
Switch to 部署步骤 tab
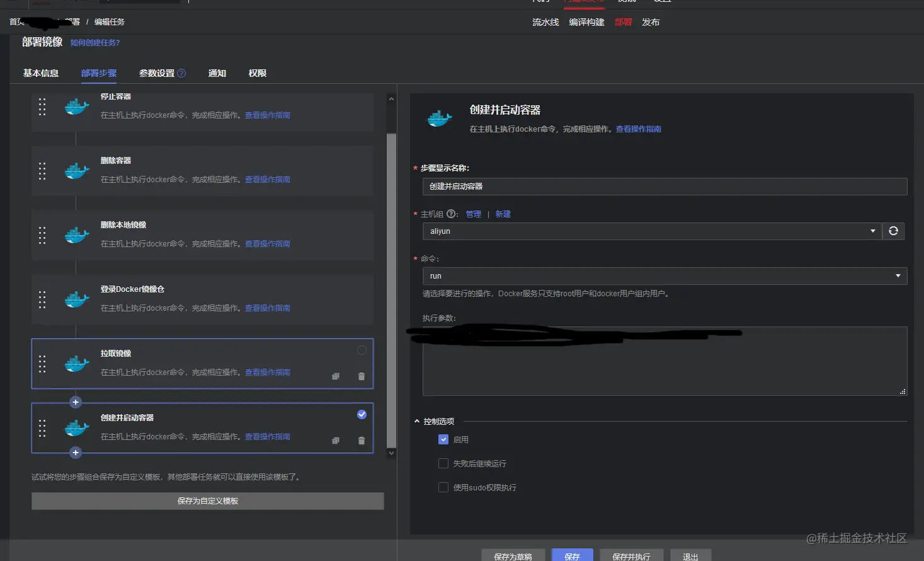click(99, 73)
